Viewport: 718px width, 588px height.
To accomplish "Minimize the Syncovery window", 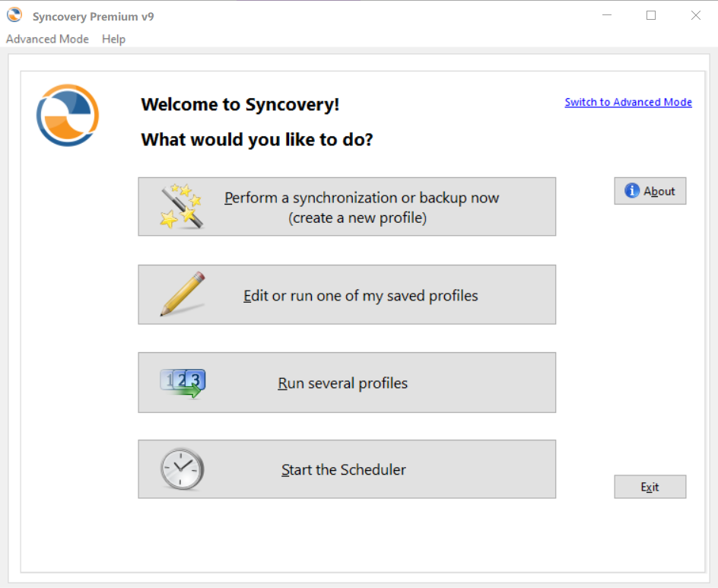I will coord(607,15).
